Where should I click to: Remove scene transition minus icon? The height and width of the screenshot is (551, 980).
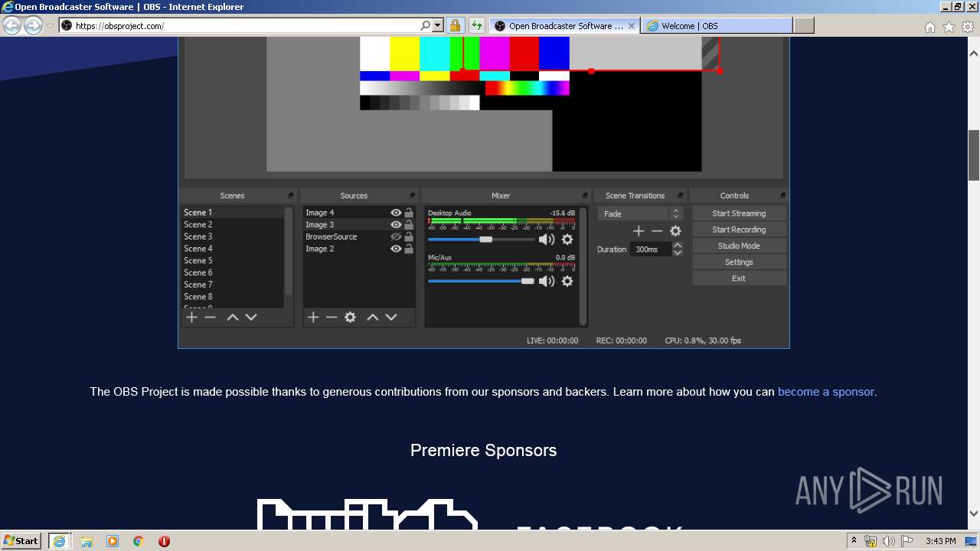(657, 231)
